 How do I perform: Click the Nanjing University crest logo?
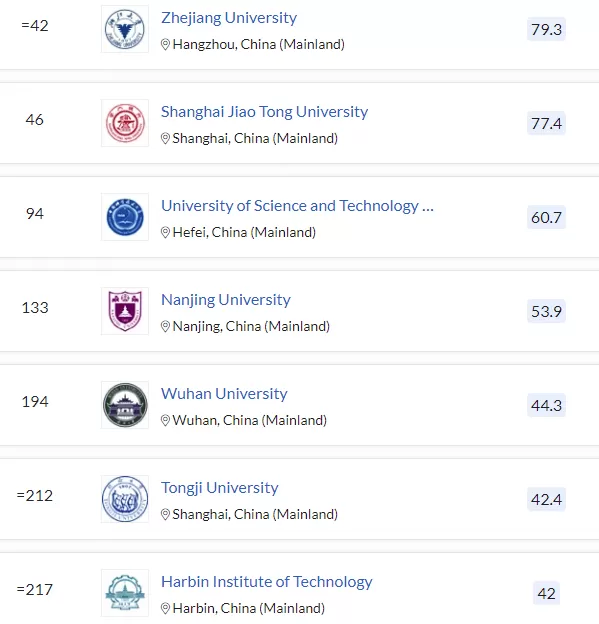(125, 311)
